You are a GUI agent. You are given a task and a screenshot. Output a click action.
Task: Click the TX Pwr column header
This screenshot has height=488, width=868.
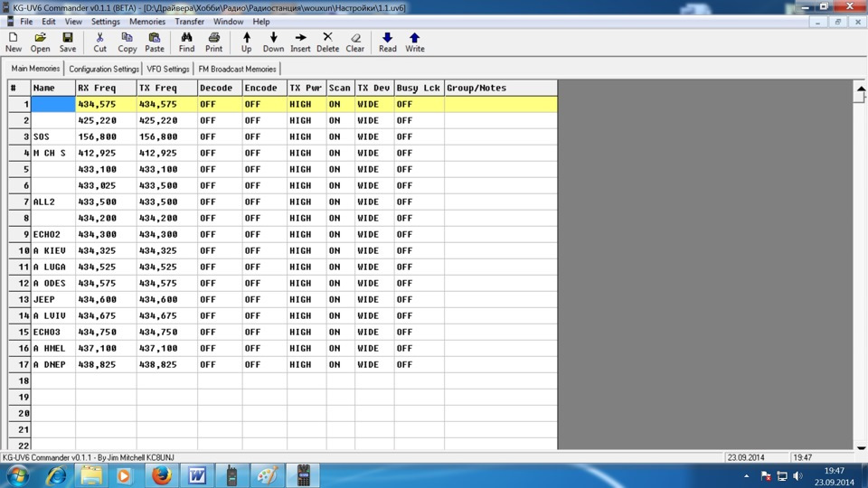click(x=307, y=88)
